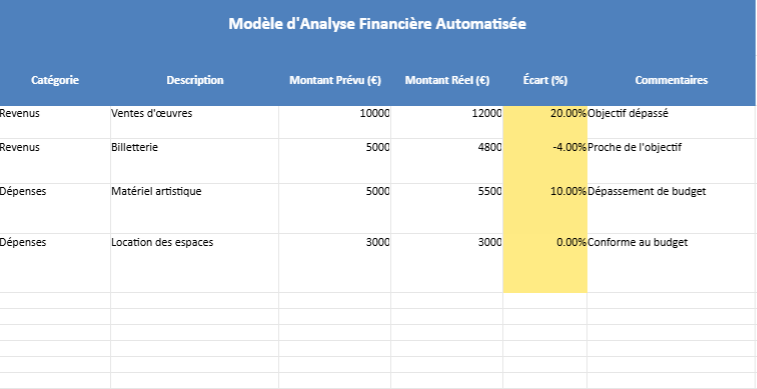The height and width of the screenshot is (389, 757).
Task: Click the 'Écart (%)' column header
Action: coord(545,80)
